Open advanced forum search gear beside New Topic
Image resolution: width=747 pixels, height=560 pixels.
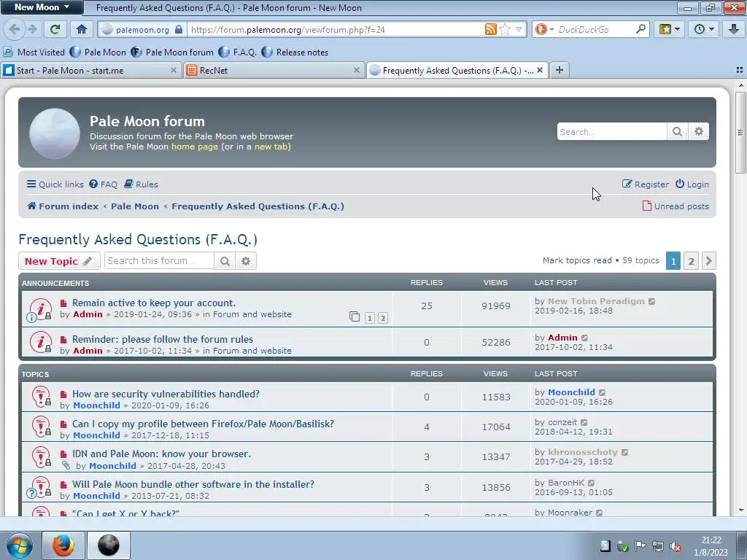[x=246, y=261]
